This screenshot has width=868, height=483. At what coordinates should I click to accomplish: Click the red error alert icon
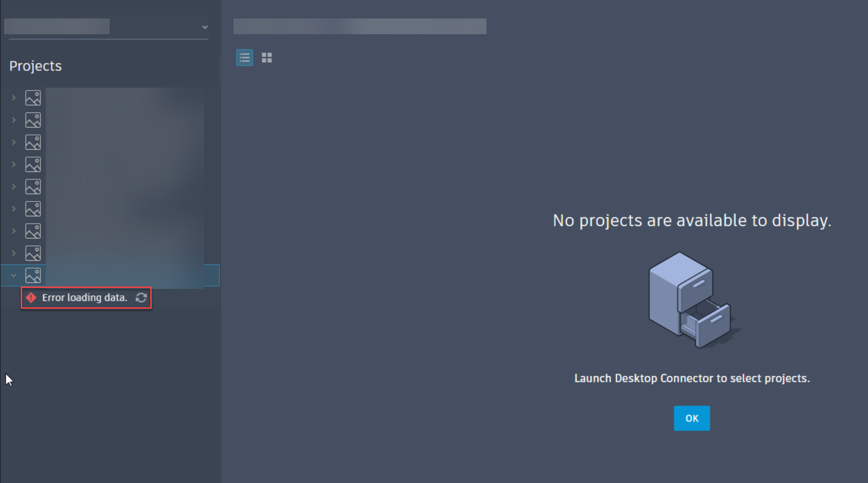coord(31,298)
